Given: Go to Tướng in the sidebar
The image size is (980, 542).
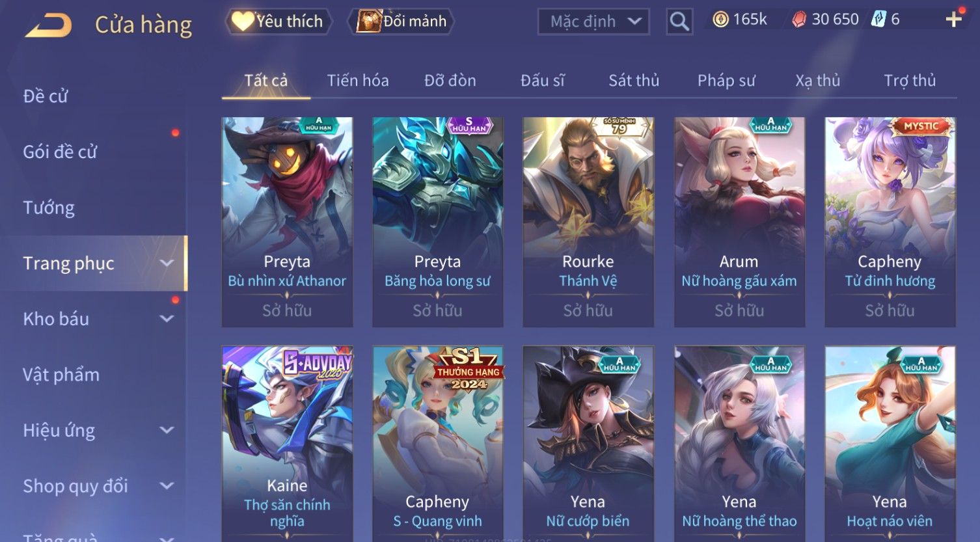Looking at the screenshot, I should 49,208.
